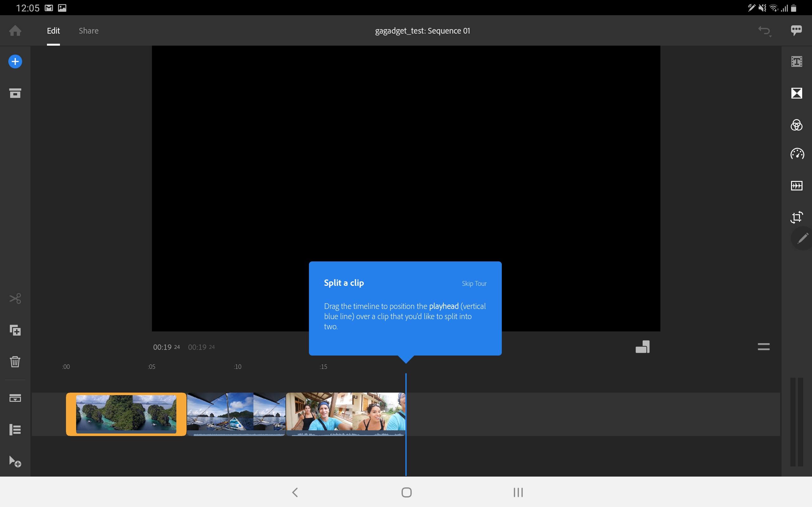Open the Transitions tool
This screenshot has width=812, height=507.
(796, 93)
